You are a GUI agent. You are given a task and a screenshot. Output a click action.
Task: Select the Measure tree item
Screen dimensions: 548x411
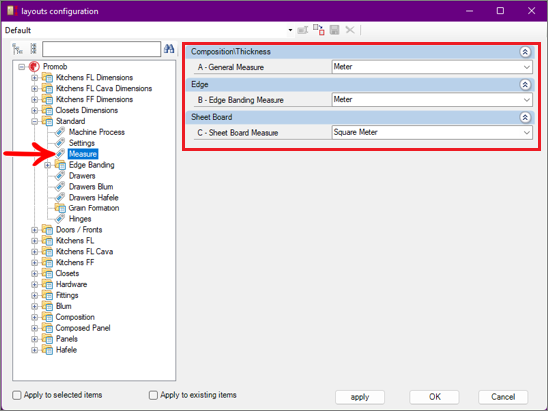point(83,154)
